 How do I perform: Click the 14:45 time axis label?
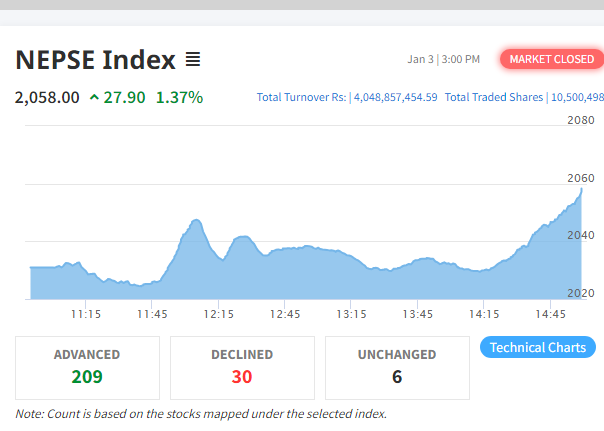[x=550, y=314]
